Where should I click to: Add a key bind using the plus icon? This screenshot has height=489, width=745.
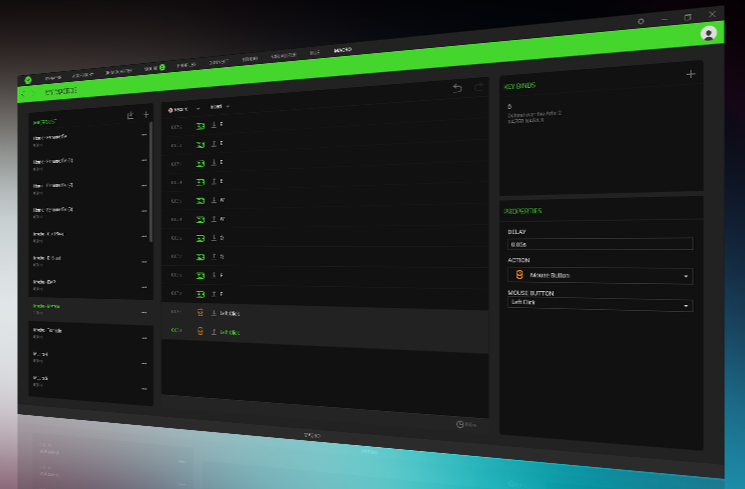click(690, 74)
